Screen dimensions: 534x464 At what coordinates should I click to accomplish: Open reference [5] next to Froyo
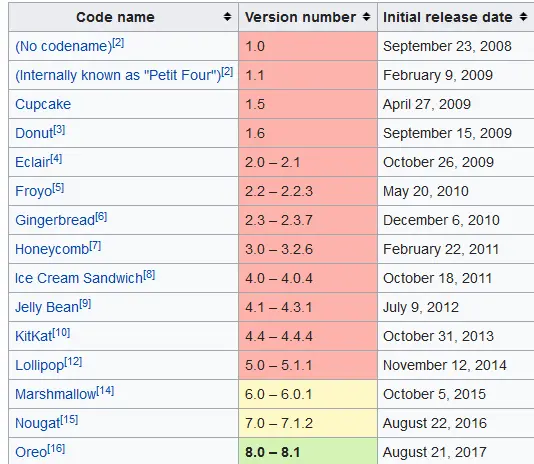[58, 187]
